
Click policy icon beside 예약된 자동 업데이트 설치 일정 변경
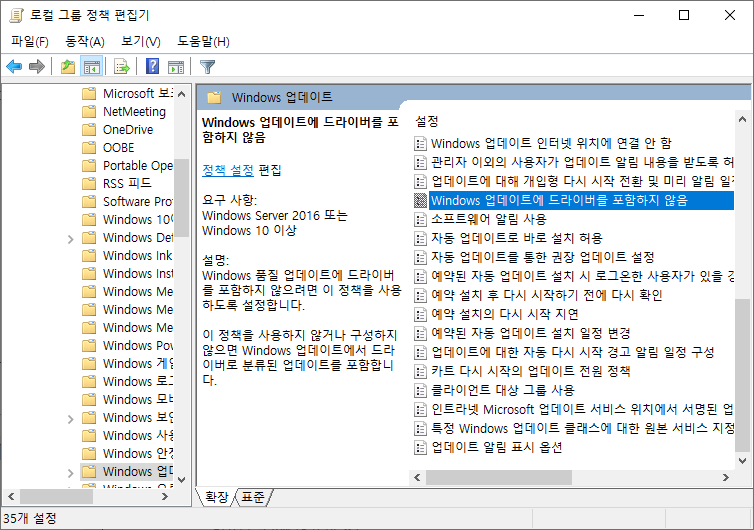click(420, 333)
